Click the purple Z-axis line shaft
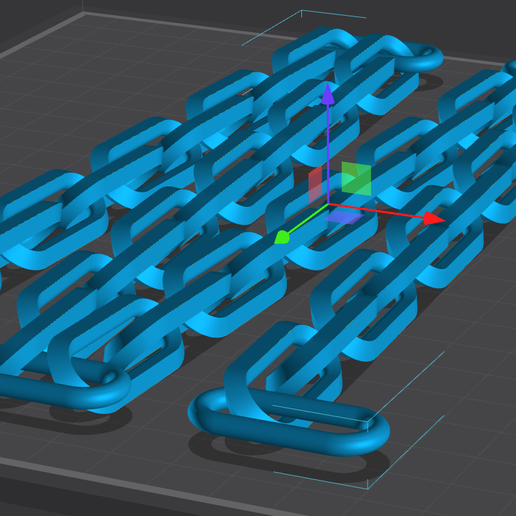Viewport: 516px width, 516px height. [328, 153]
